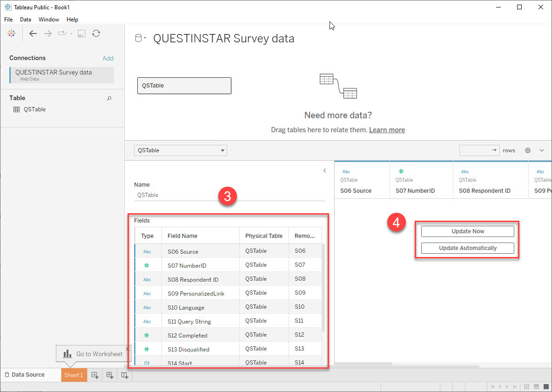The image size is (552, 392).
Task: Change the data type icon for S09 PersonalizedLink row
Action: (147, 293)
